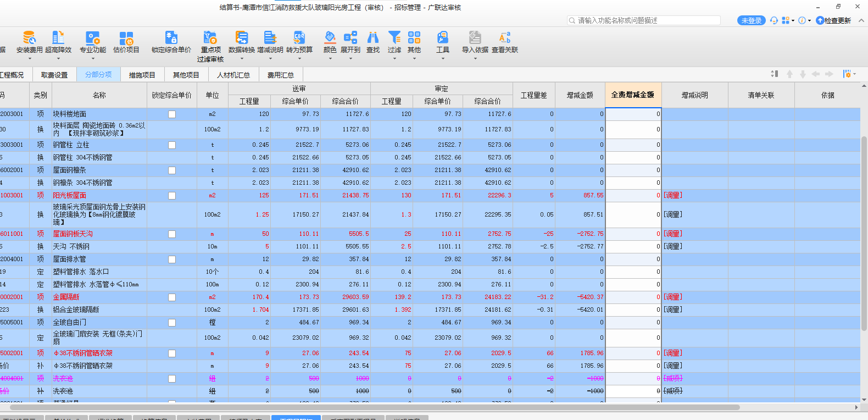Toggle lock checkbox for 屋面钢板天沟 row
Image resolution: width=868 pixels, height=420 pixels.
(172, 234)
